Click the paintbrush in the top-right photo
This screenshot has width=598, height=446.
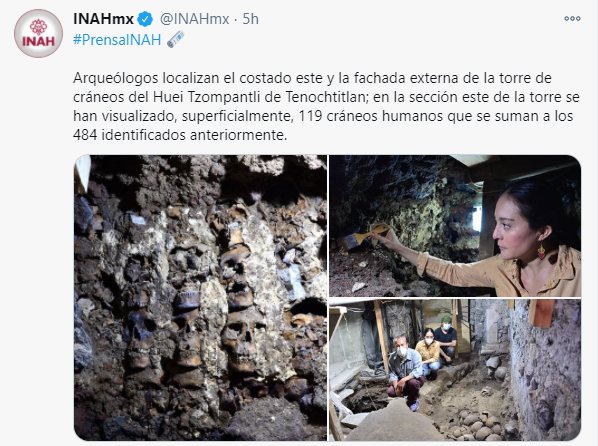point(363,235)
